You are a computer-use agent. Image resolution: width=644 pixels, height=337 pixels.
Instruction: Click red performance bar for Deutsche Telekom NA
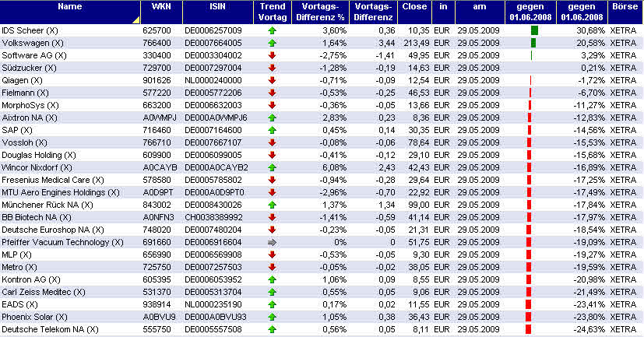coord(528,329)
